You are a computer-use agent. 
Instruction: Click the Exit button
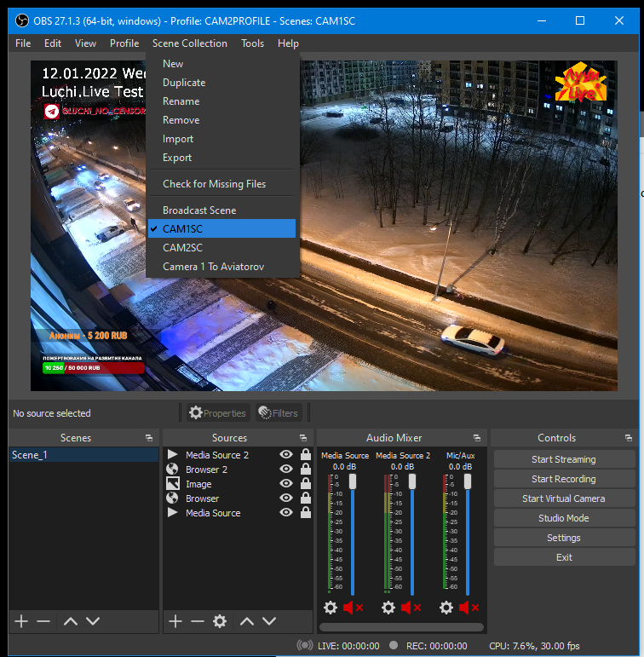tap(564, 557)
